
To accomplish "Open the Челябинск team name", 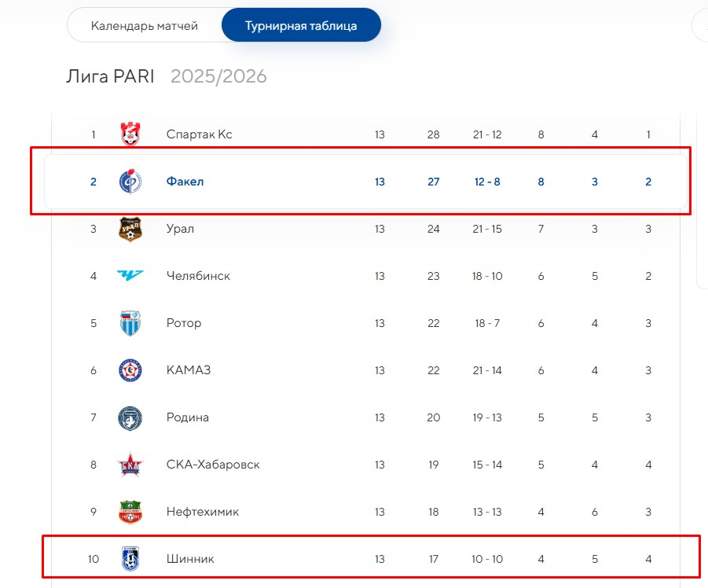I will [x=198, y=276].
